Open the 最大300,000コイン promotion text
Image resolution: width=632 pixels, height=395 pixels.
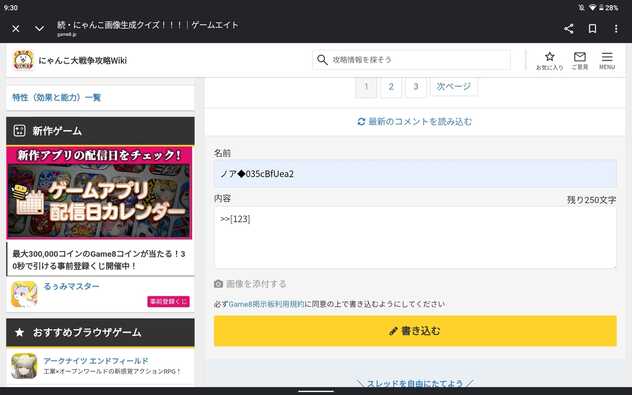[x=99, y=260]
